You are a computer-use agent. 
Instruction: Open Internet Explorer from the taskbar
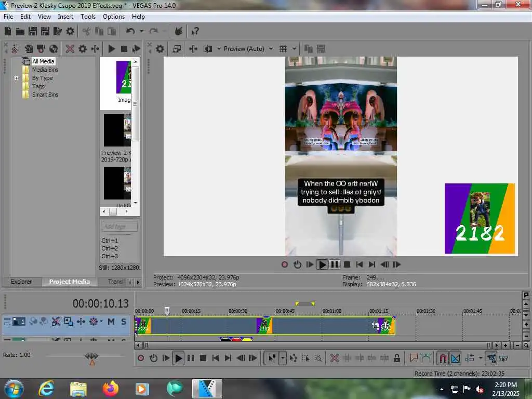click(46, 389)
